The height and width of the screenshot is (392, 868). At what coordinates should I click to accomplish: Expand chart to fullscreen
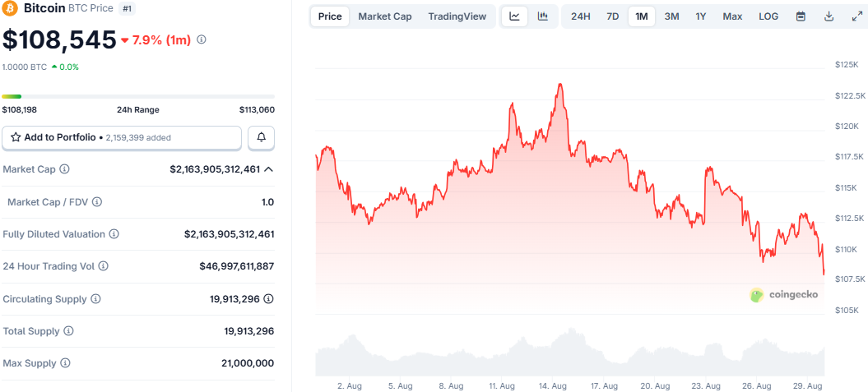tap(856, 16)
